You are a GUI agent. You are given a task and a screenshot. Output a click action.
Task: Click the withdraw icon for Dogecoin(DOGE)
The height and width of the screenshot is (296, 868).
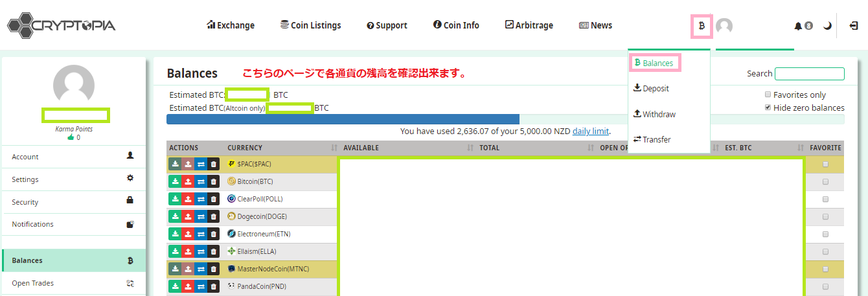coord(188,217)
